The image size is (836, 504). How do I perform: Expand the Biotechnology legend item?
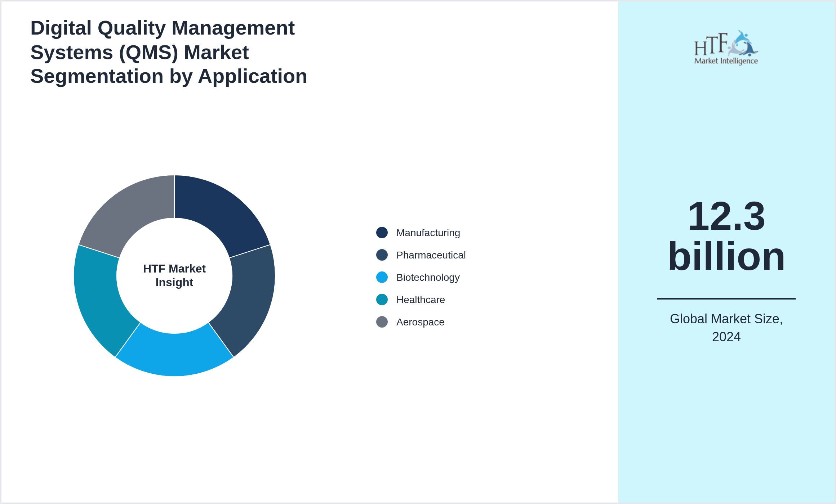coord(428,277)
